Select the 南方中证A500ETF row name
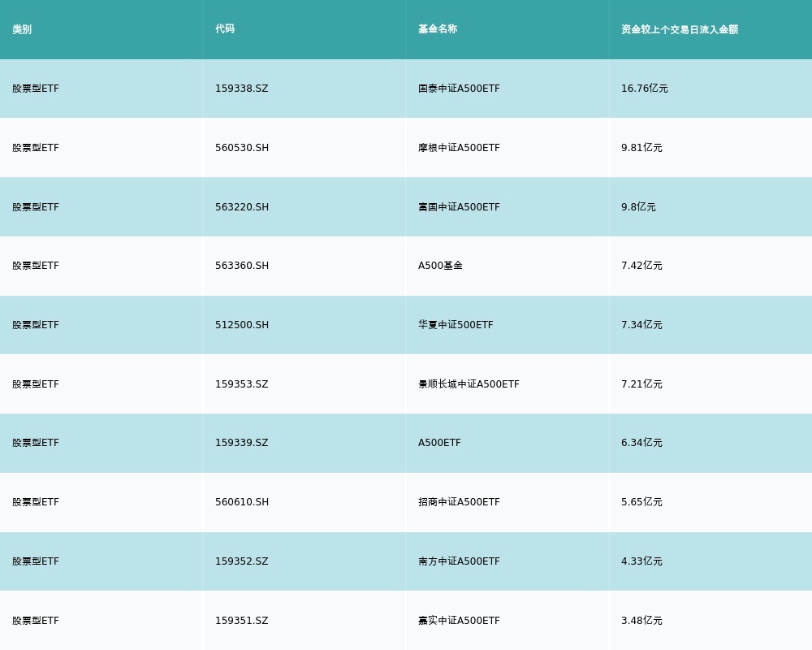The height and width of the screenshot is (650, 812). (x=459, y=561)
